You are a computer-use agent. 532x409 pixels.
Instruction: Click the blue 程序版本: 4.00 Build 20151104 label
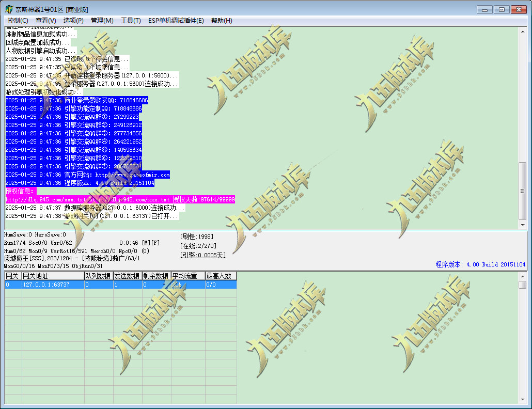tap(480, 264)
